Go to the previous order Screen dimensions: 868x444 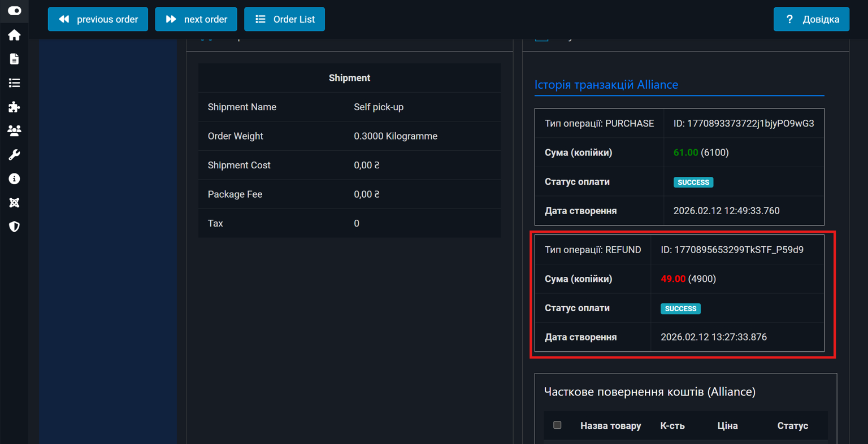coord(98,19)
